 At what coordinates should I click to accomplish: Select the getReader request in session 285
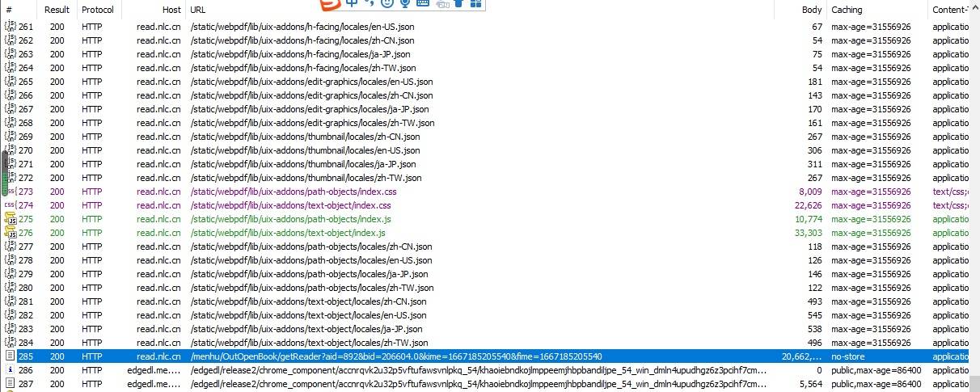pos(396,356)
